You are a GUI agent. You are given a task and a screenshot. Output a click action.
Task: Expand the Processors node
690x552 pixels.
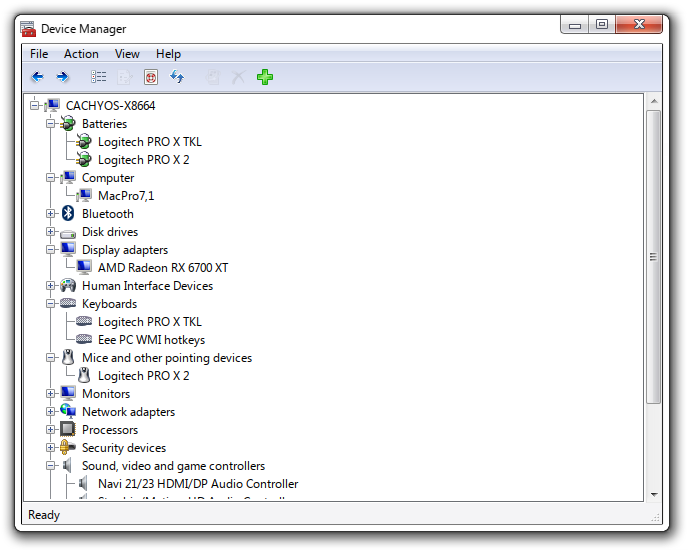coord(51,430)
